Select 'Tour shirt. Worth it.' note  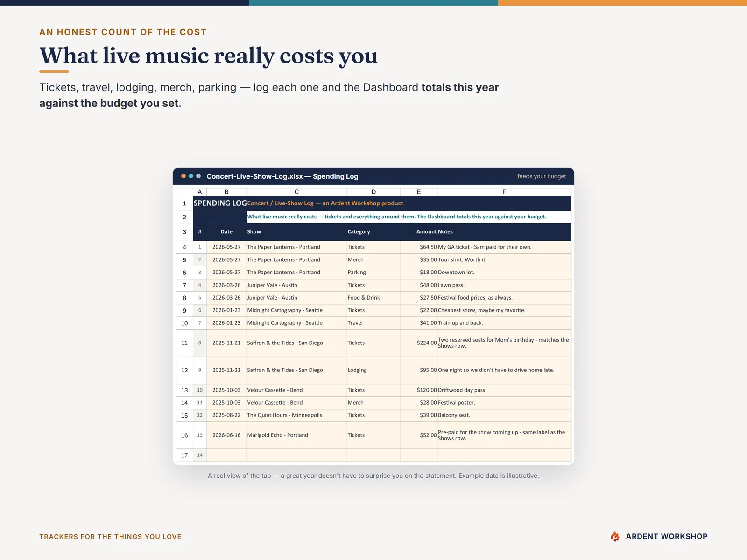tap(504, 260)
